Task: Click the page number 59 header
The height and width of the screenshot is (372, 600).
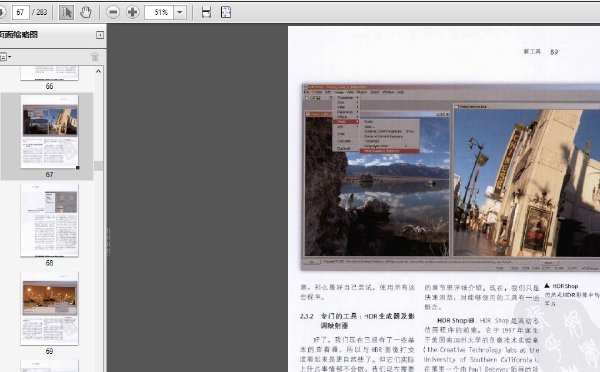Action: (x=554, y=52)
